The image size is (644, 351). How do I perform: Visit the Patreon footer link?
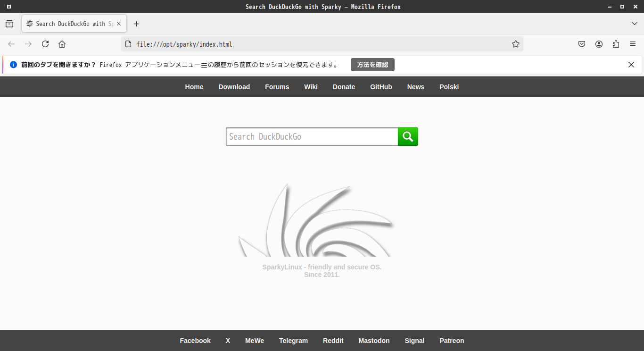point(452,341)
